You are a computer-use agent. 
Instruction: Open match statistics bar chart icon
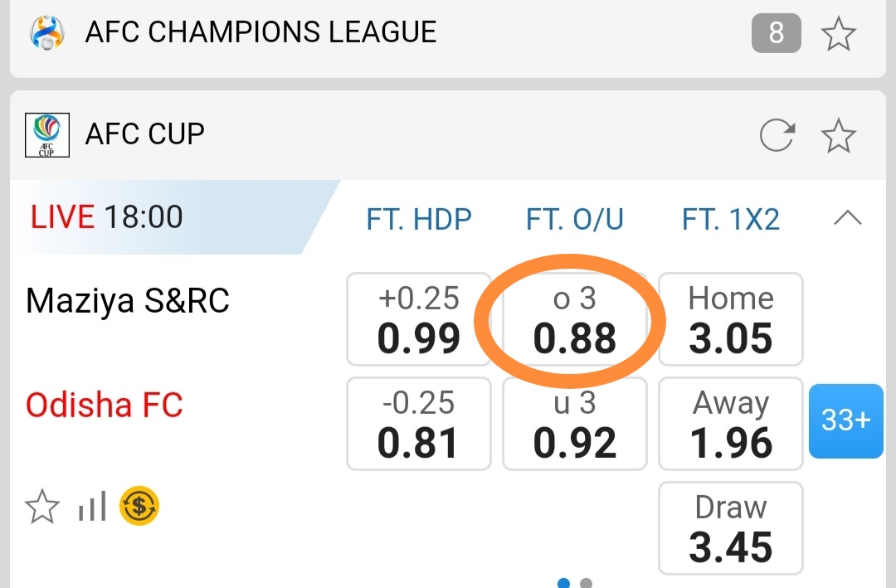pos(92,506)
